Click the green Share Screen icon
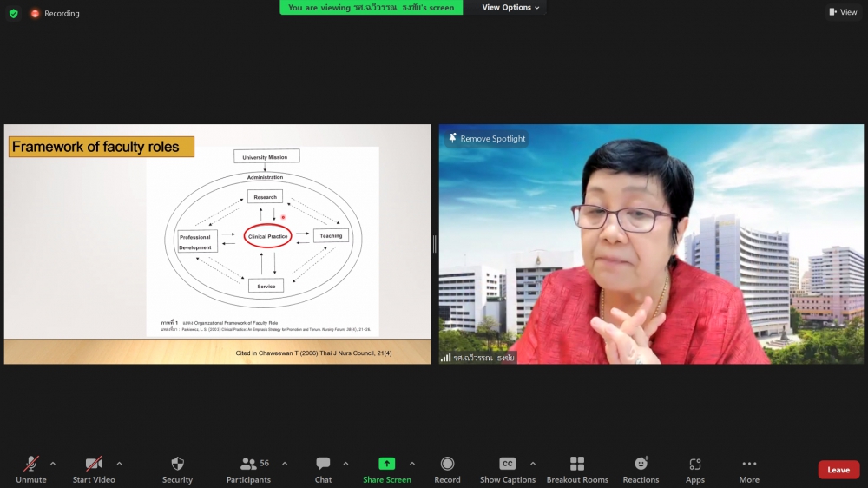868x488 pixels. click(387, 464)
